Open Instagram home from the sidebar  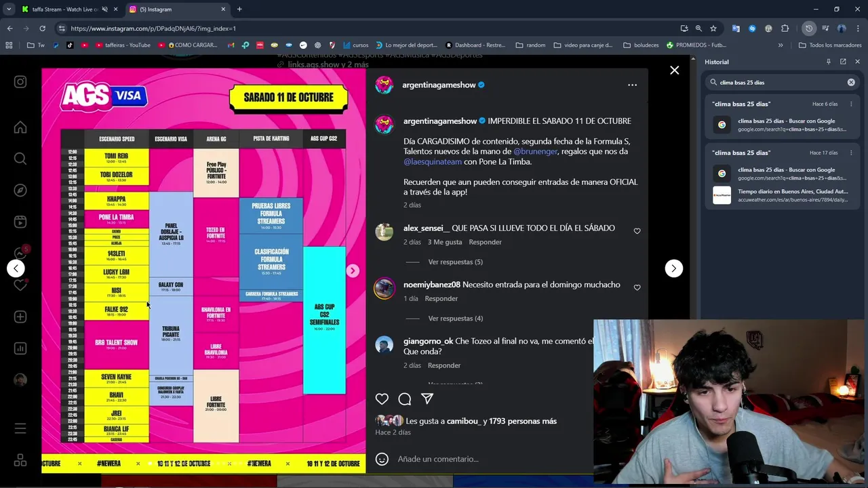pyautogui.click(x=20, y=127)
